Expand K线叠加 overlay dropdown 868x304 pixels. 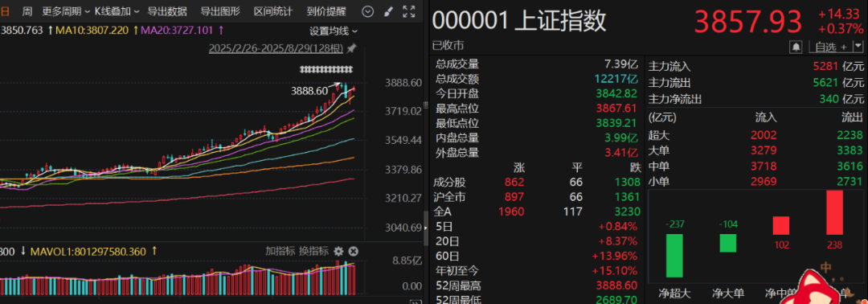pos(117,11)
